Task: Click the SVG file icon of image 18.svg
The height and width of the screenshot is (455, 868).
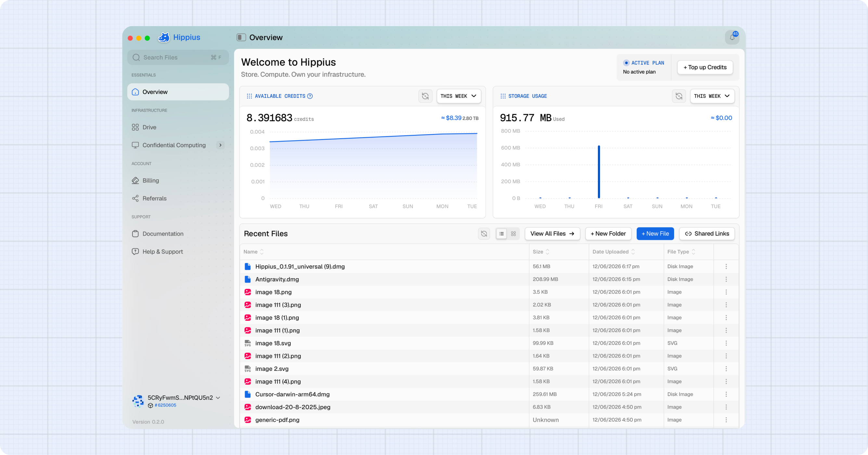Action: (248, 343)
